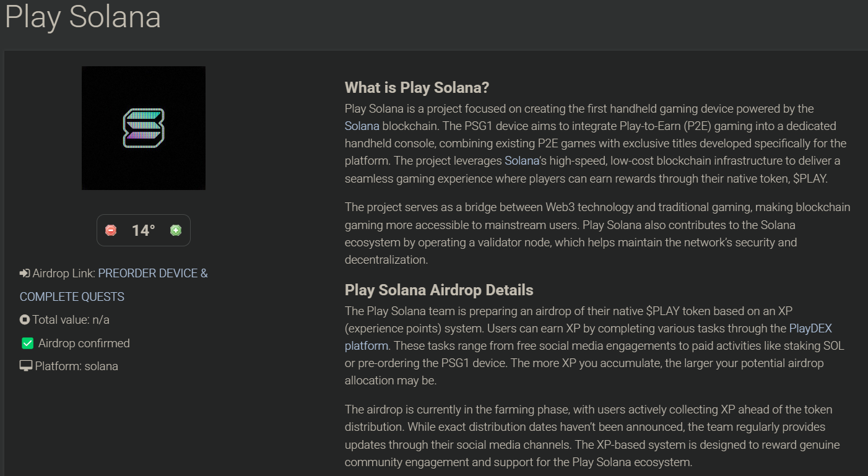Open the PREORDER DEVICE & COMPLETE QUESTS link
This screenshot has height=476, width=868.
(114, 285)
